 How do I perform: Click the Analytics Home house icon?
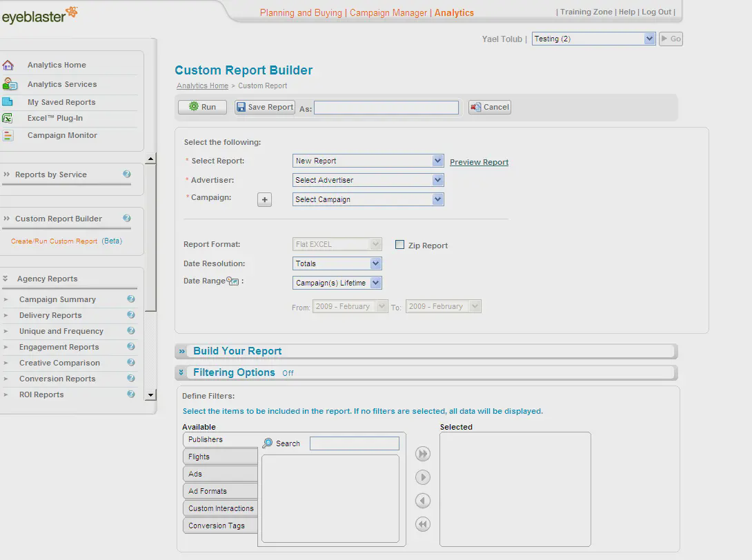[8, 66]
